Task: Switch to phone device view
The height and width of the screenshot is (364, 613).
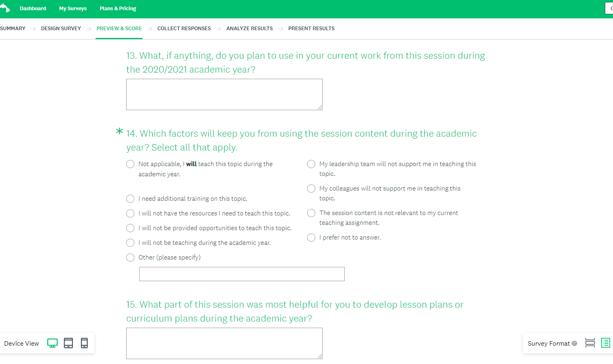Action: coord(84,343)
